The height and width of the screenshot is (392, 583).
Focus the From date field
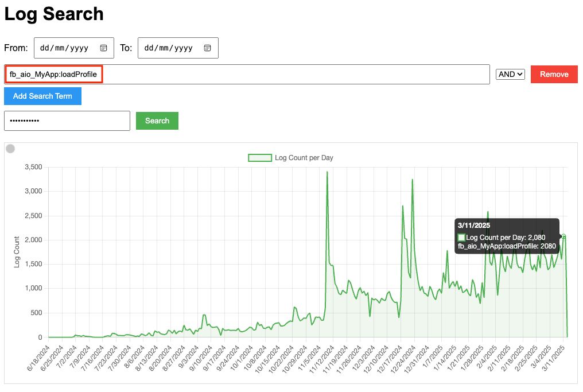[74, 48]
